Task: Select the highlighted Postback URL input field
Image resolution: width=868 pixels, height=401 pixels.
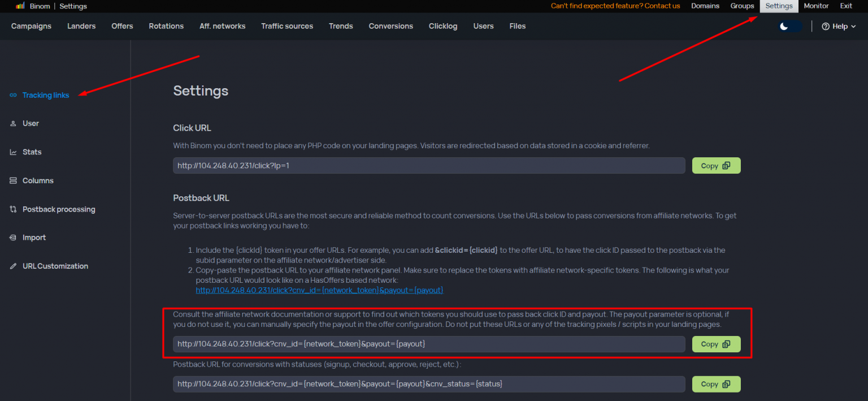Action: pyautogui.click(x=428, y=344)
